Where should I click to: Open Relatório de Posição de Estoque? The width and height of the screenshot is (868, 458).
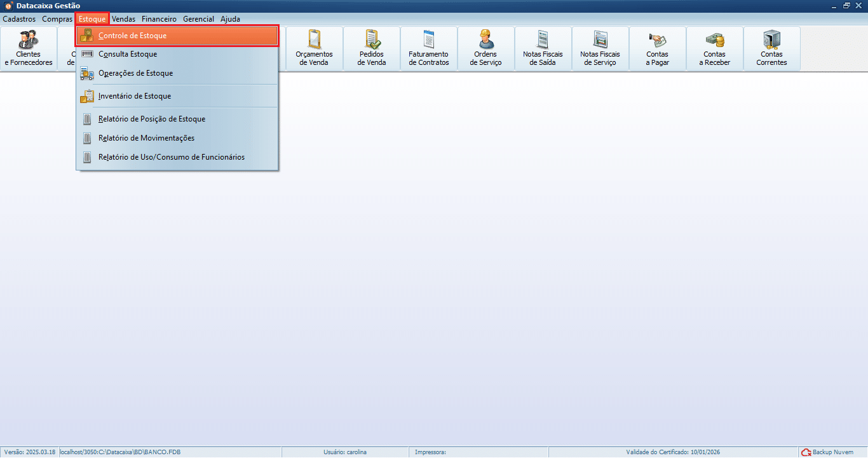point(152,119)
